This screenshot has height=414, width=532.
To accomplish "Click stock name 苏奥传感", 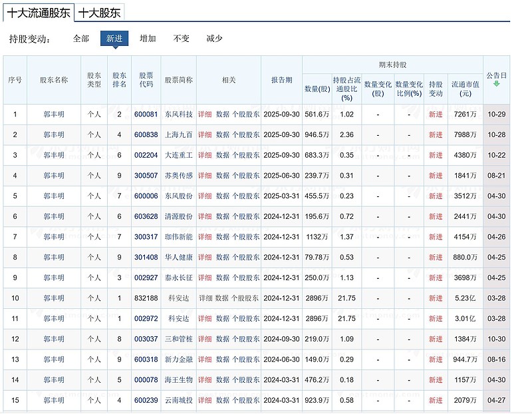I will (x=179, y=176).
